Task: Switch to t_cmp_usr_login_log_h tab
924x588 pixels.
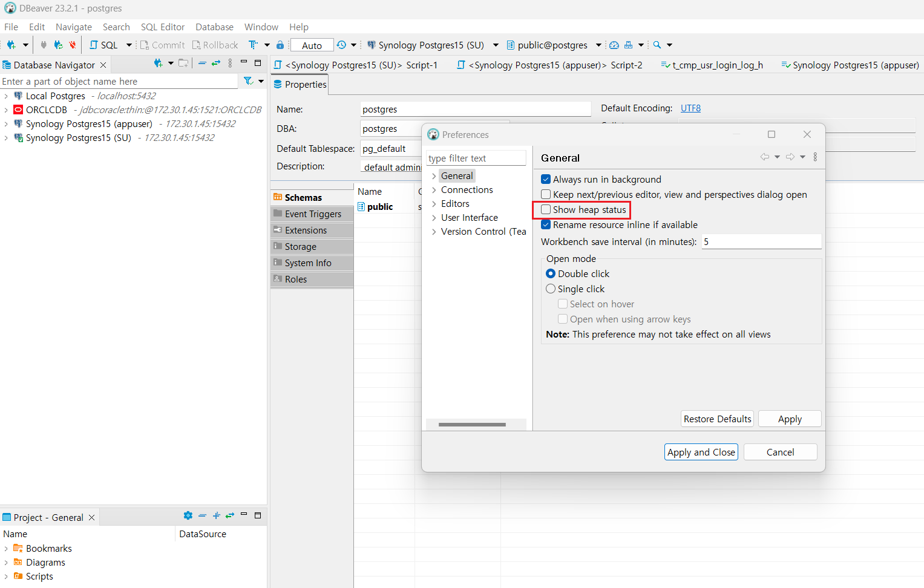Action: (712, 65)
